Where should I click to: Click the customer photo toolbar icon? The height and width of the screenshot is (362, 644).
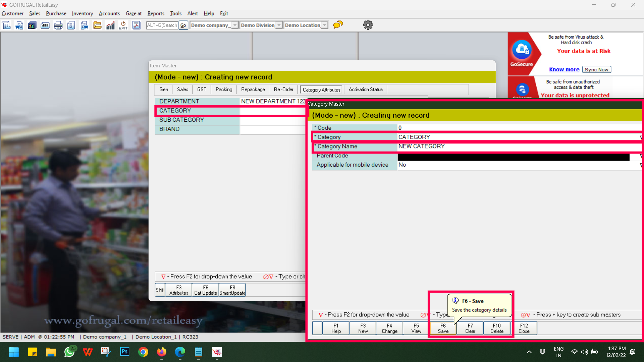(32, 25)
